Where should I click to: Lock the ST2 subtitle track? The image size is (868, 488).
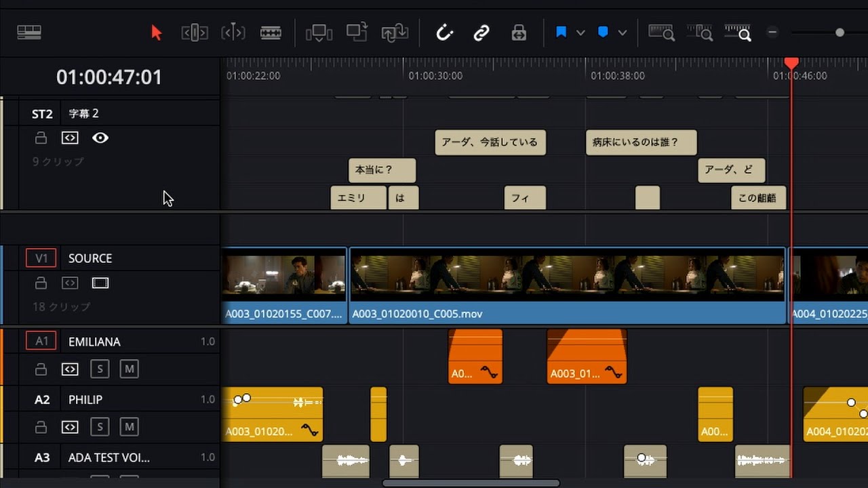41,138
